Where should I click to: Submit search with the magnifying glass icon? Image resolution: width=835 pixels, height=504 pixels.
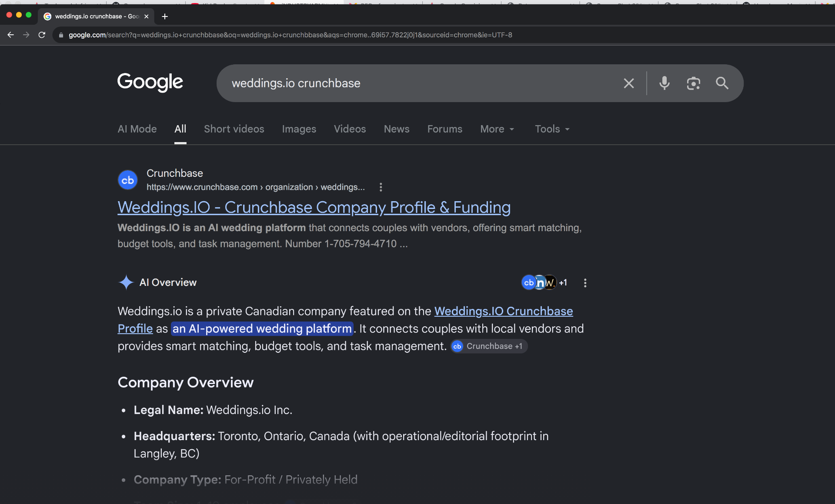(x=722, y=83)
